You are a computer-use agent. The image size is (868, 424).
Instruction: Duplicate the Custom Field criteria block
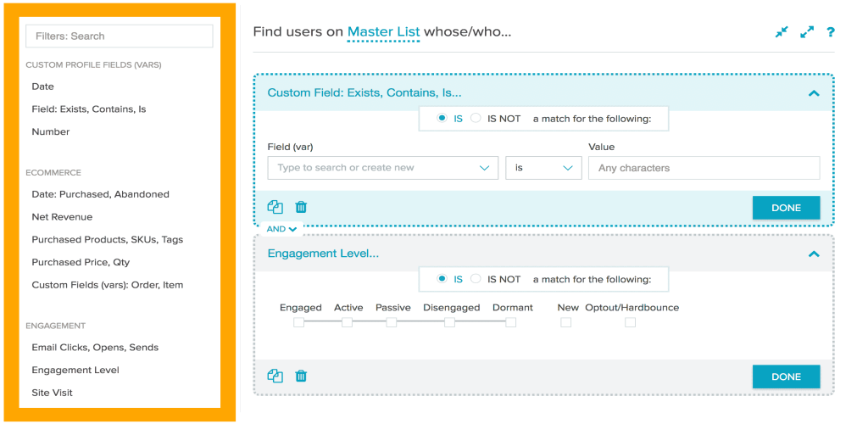pos(275,207)
